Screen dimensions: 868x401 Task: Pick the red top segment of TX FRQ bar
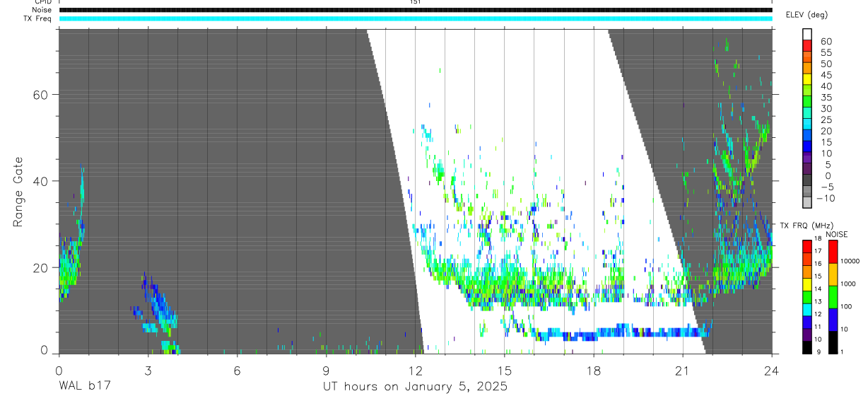pyautogui.click(x=807, y=246)
